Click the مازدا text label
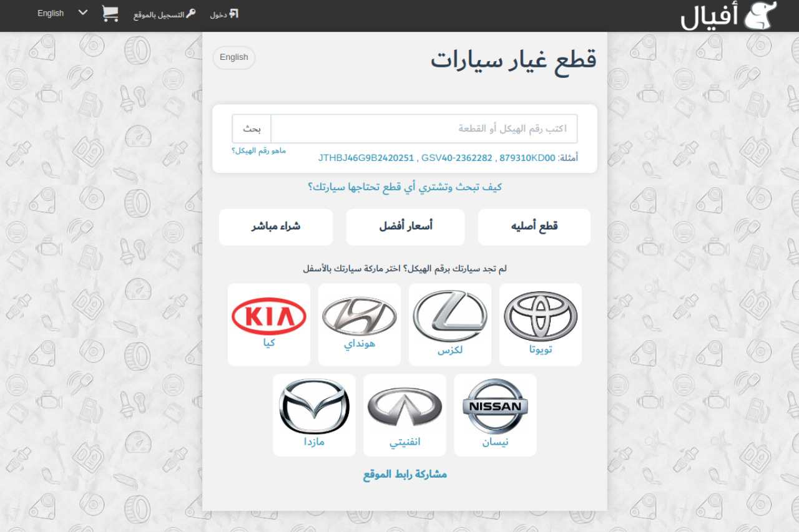799x532 pixels. click(315, 442)
